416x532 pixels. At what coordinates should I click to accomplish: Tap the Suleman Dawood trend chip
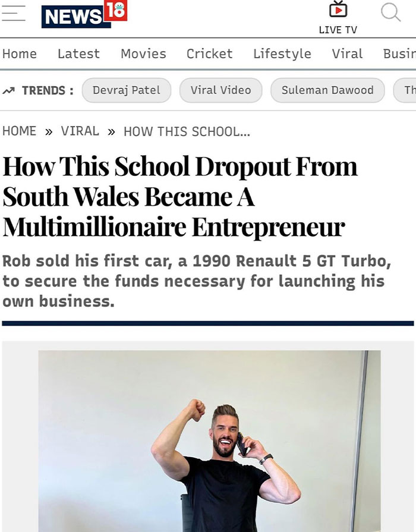(327, 90)
